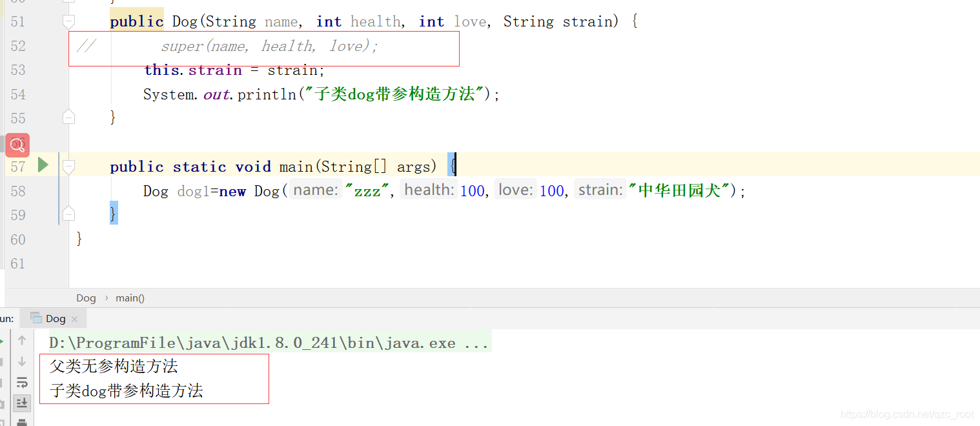Click String strain parameter in constructor signature
This screenshot has width=980, height=426.
557,21
